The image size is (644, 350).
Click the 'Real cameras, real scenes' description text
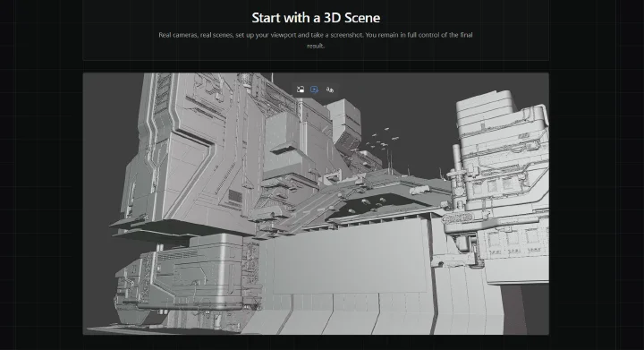tap(316, 40)
